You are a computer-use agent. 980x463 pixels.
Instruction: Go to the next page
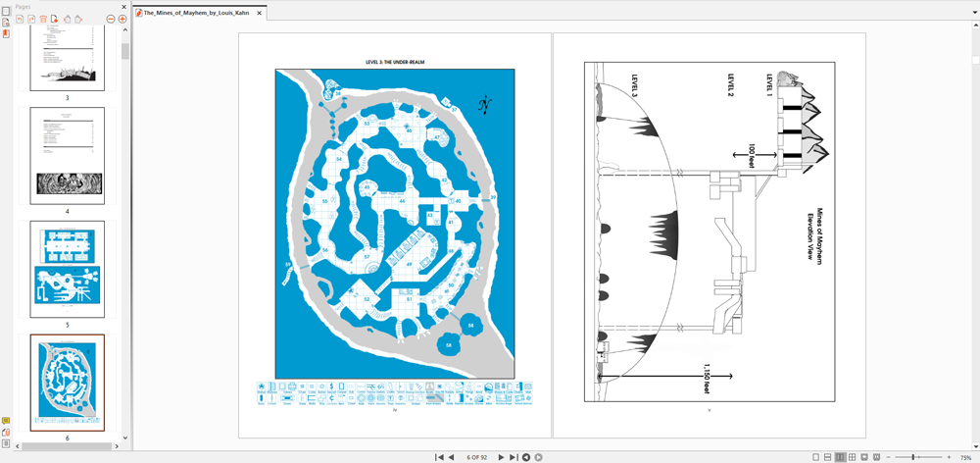(x=501, y=457)
